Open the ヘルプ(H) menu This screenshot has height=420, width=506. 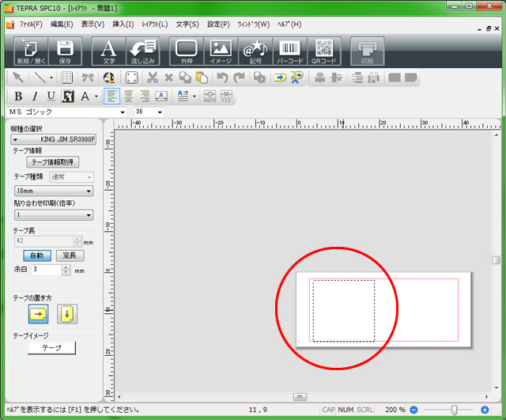coord(289,25)
